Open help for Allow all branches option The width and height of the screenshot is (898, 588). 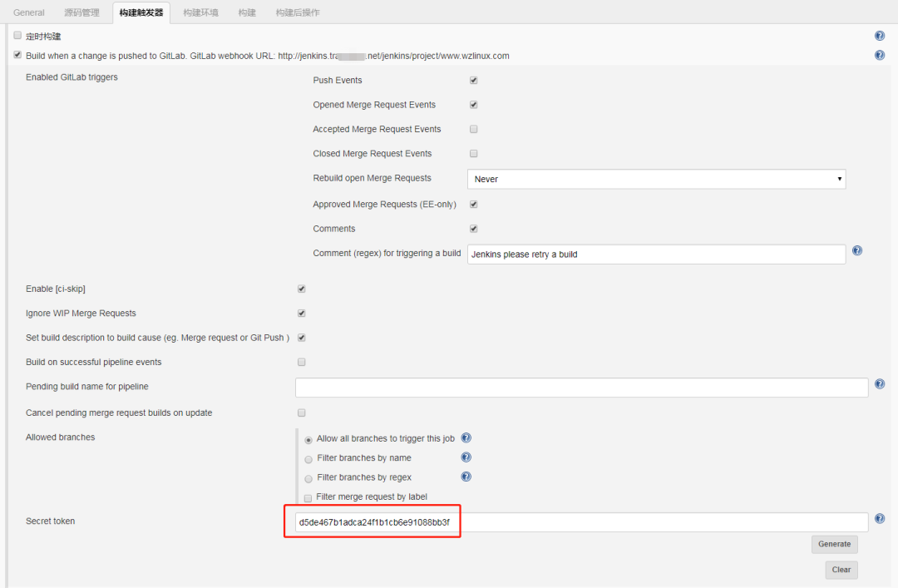click(x=466, y=437)
